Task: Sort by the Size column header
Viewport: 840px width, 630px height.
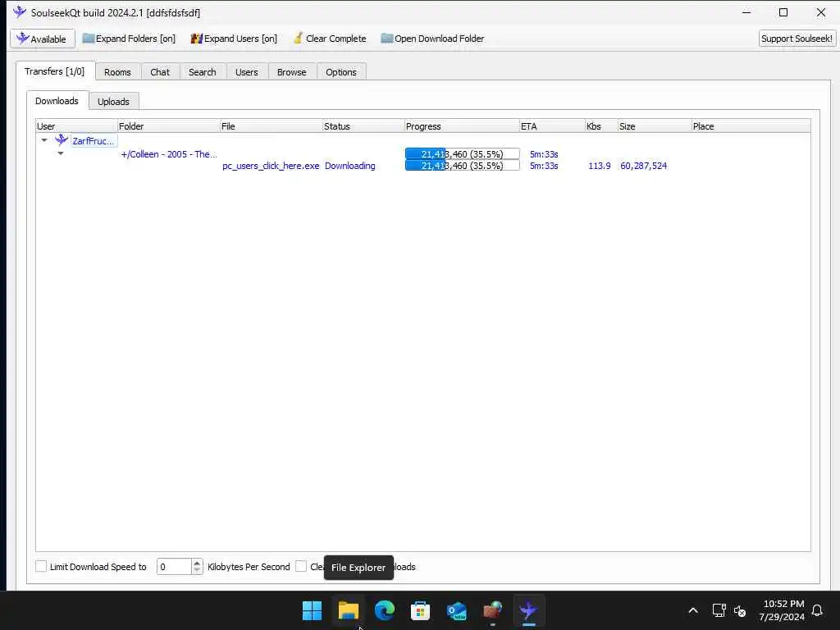Action: point(655,126)
